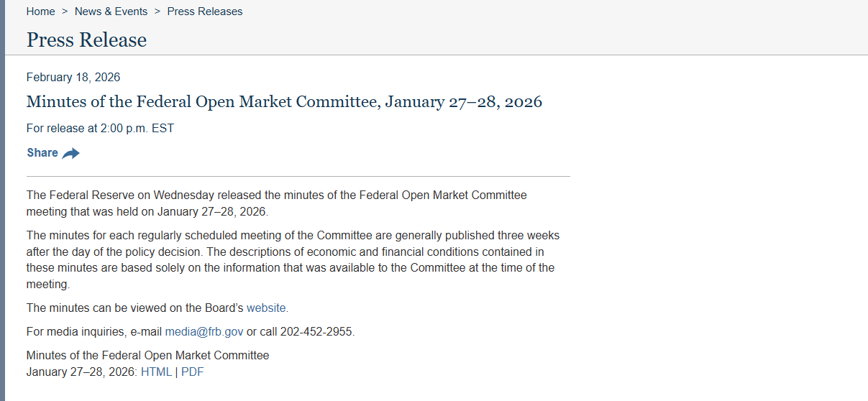Click the media@frb.gov email link
The image size is (868, 401).
pyautogui.click(x=204, y=331)
